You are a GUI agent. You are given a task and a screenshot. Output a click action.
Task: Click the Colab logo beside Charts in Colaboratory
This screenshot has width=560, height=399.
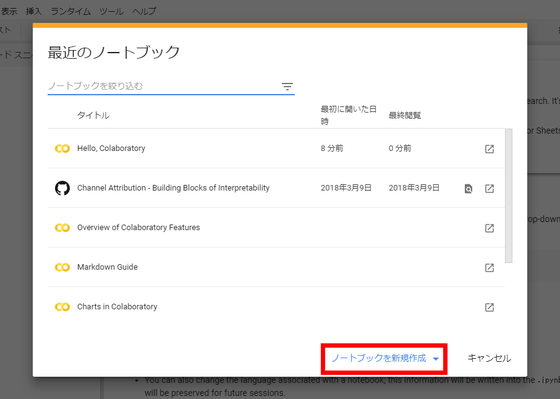tap(62, 307)
